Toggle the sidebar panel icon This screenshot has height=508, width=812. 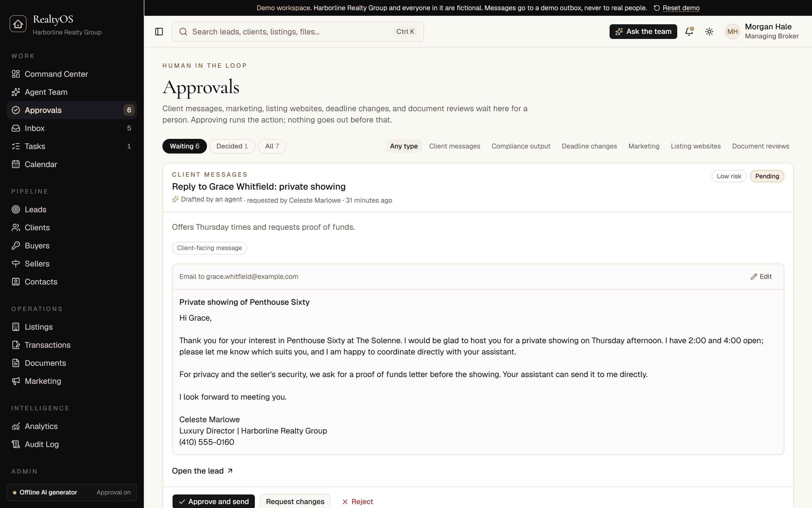pyautogui.click(x=159, y=32)
